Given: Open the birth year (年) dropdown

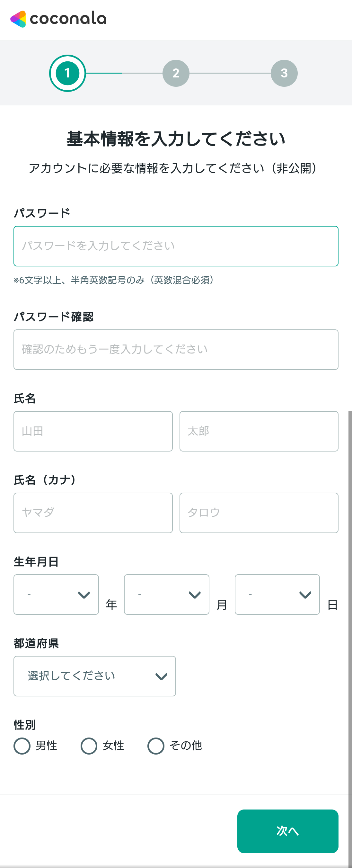Looking at the screenshot, I should tap(56, 595).
